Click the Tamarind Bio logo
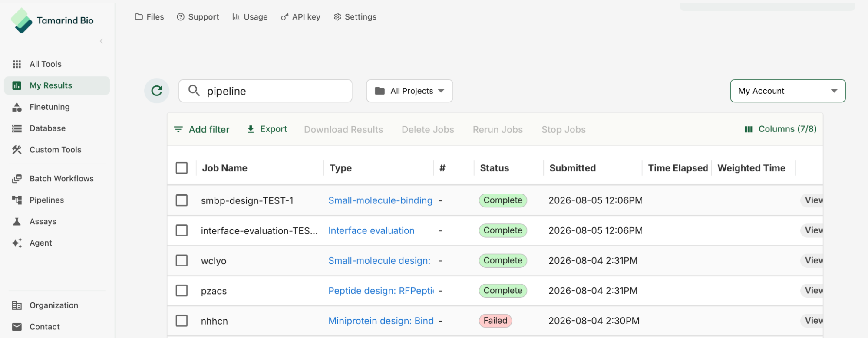Viewport: 868px width, 338px height. (x=52, y=20)
